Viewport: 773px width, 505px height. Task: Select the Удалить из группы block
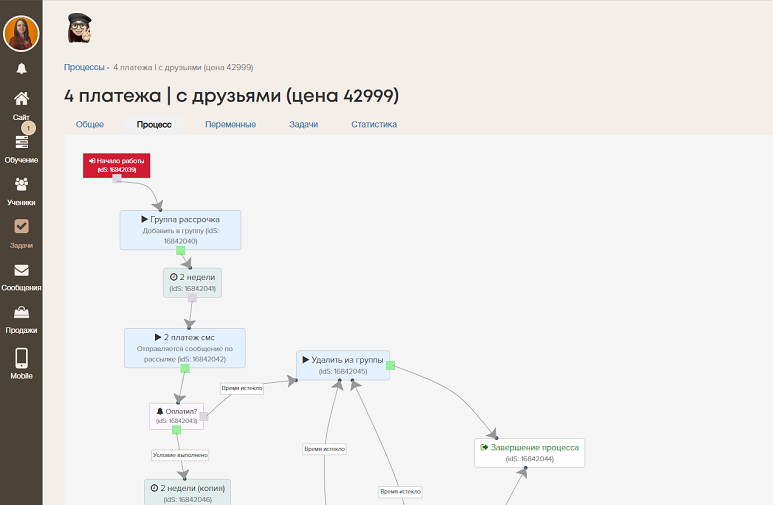click(343, 364)
